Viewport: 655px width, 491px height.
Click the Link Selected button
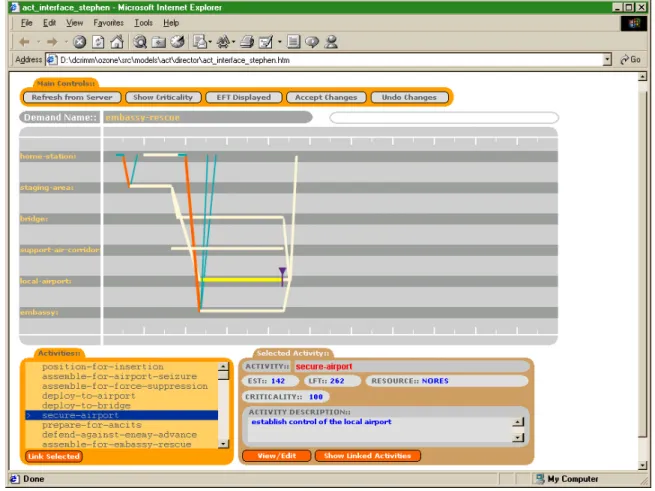[x=53, y=456]
